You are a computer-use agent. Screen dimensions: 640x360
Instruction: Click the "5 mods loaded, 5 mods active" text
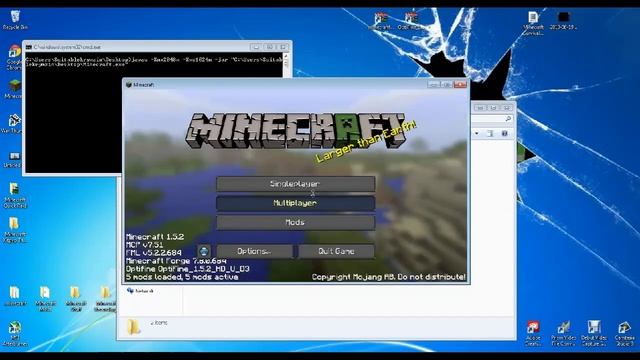[x=182, y=277]
